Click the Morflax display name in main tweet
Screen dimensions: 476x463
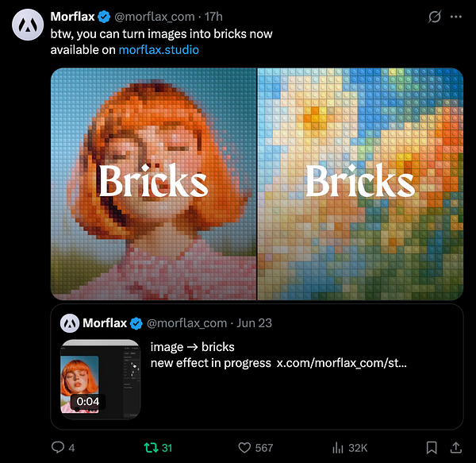tap(72, 17)
